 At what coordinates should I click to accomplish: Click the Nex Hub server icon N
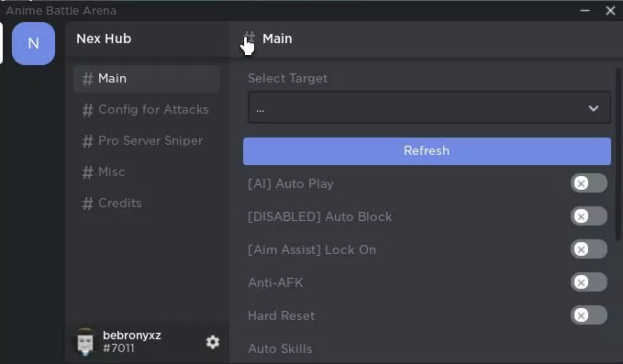pos(33,43)
